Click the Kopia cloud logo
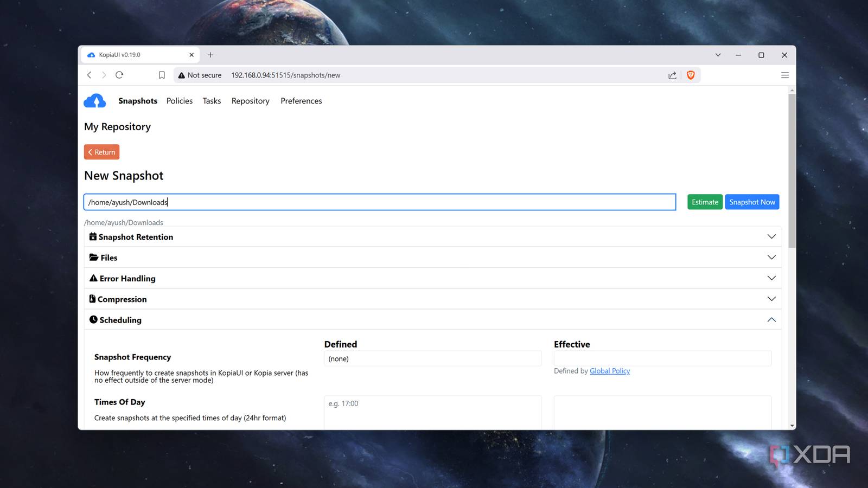868x488 pixels. point(94,100)
